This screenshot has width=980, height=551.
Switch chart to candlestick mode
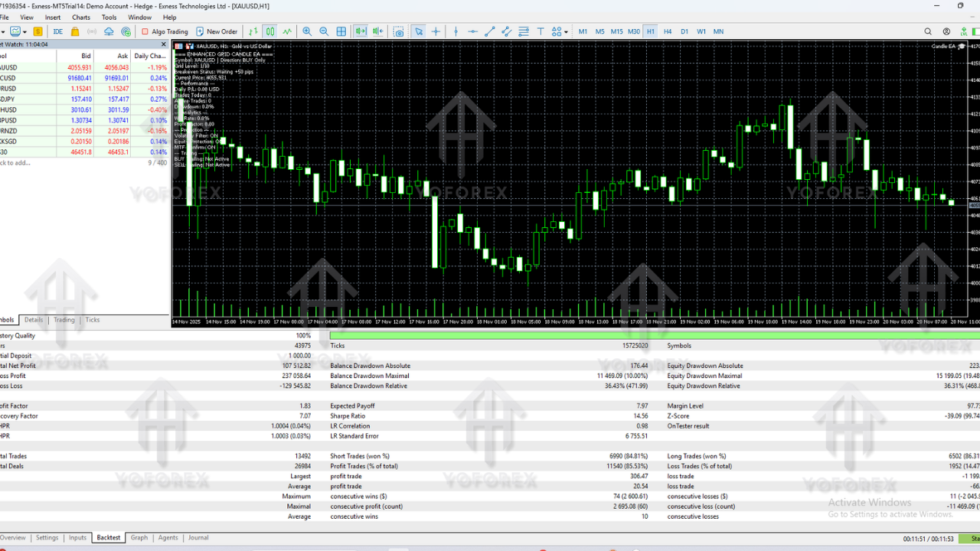pos(270,31)
